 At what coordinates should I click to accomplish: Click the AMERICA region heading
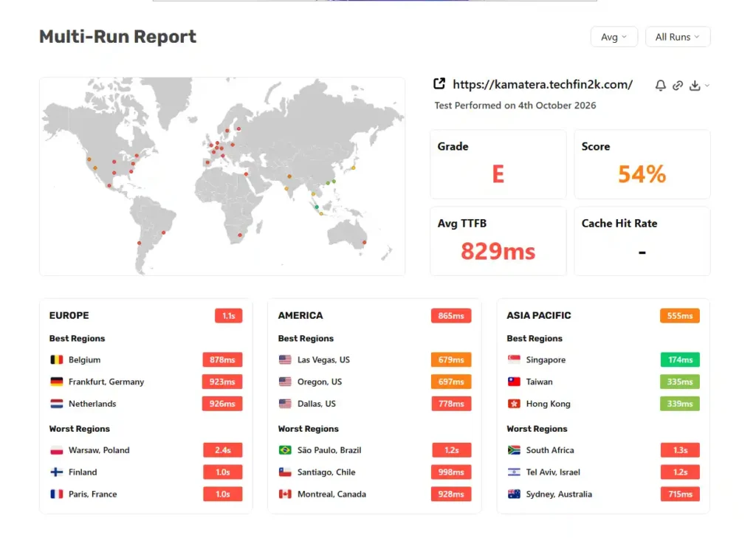tap(300, 315)
